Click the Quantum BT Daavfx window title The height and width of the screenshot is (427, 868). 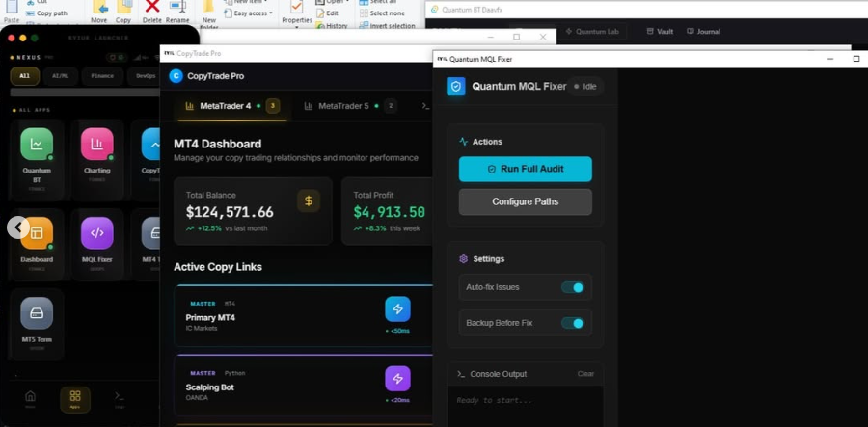(471, 10)
